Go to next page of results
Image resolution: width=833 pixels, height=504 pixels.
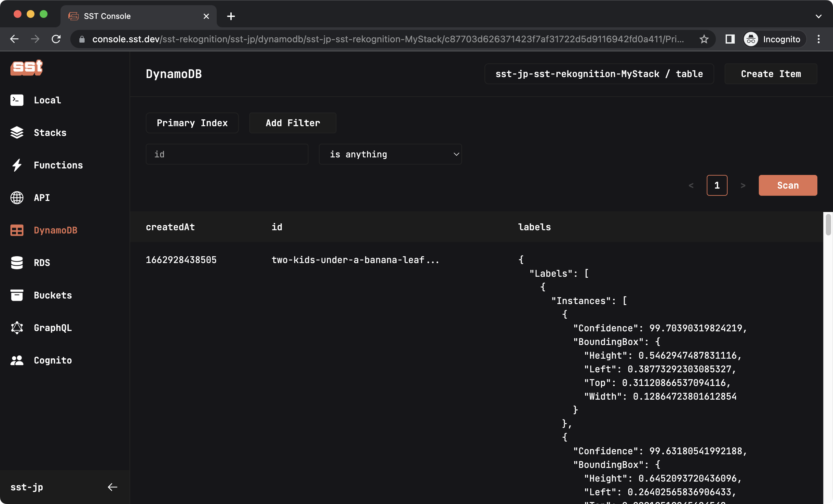[x=743, y=185]
